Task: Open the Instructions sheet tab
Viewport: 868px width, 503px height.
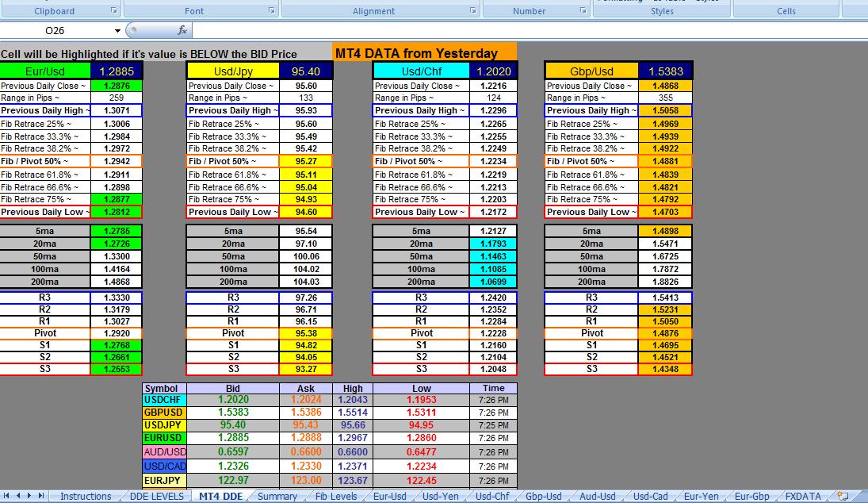Action: [86, 496]
